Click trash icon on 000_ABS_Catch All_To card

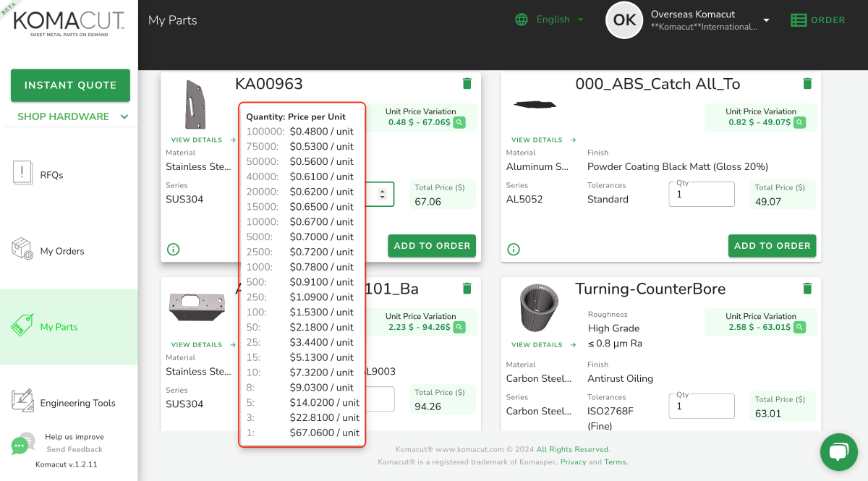click(807, 84)
